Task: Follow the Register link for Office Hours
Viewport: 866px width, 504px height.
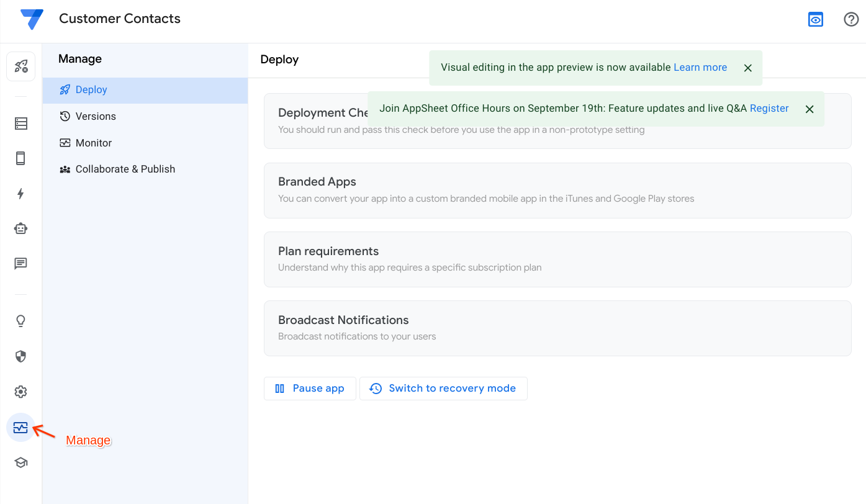Action: (x=769, y=108)
